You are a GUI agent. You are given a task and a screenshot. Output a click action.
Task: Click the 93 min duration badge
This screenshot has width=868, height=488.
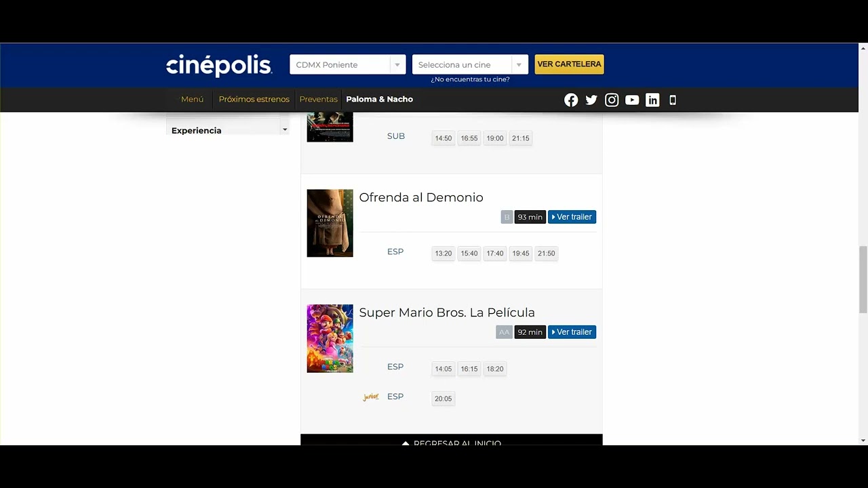(530, 217)
